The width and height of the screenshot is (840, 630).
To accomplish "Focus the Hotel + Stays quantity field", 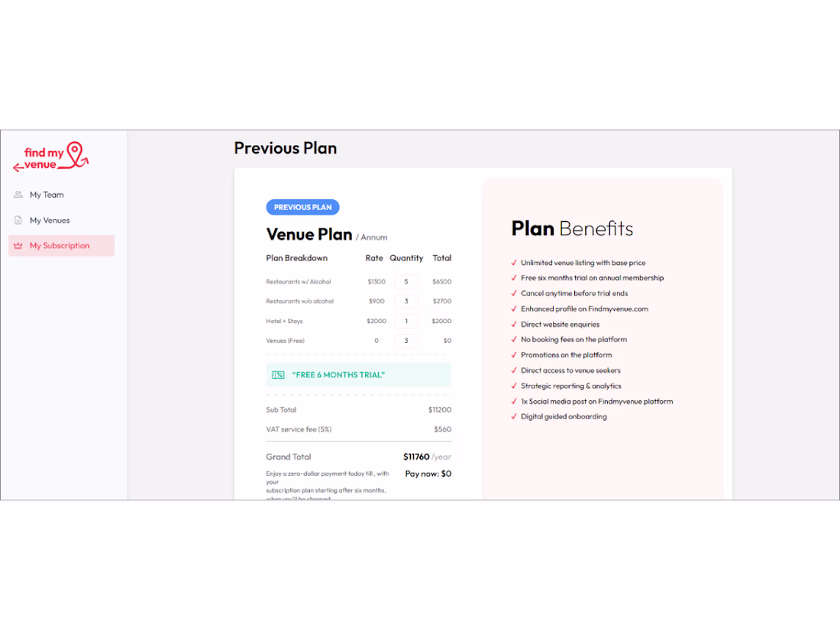I will coord(406,321).
